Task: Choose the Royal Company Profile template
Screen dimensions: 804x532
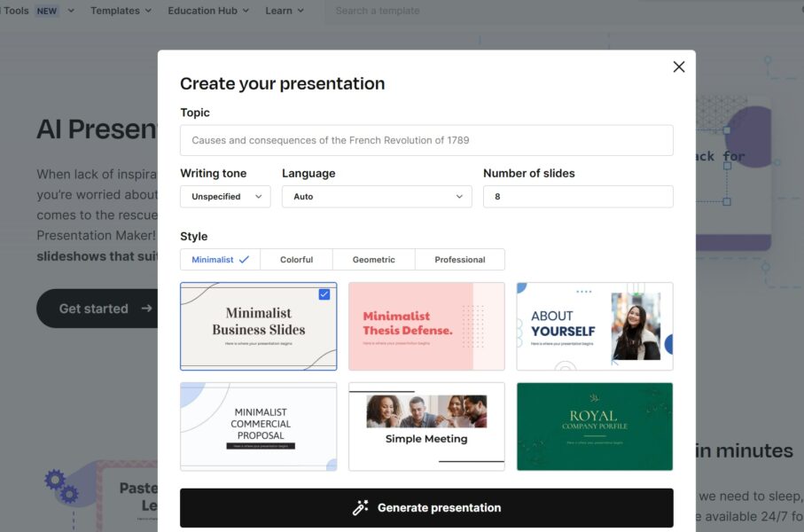Action: point(595,426)
